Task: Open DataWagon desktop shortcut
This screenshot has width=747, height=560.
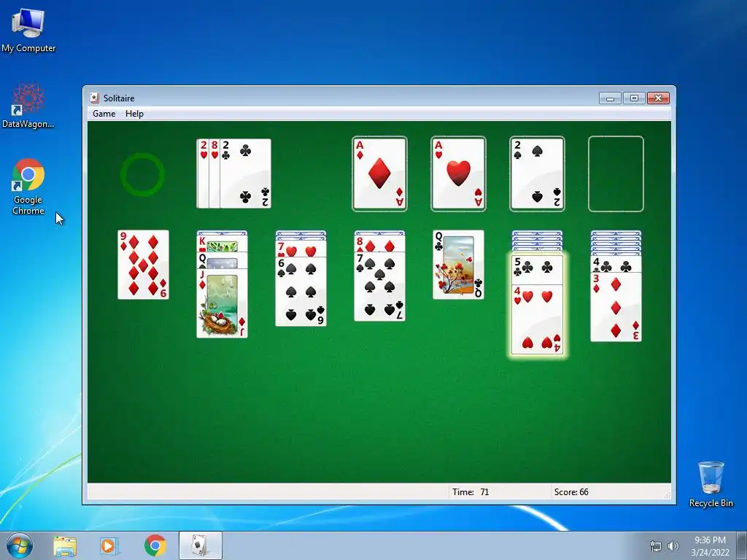Action: pyautogui.click(x=28, y=106)
